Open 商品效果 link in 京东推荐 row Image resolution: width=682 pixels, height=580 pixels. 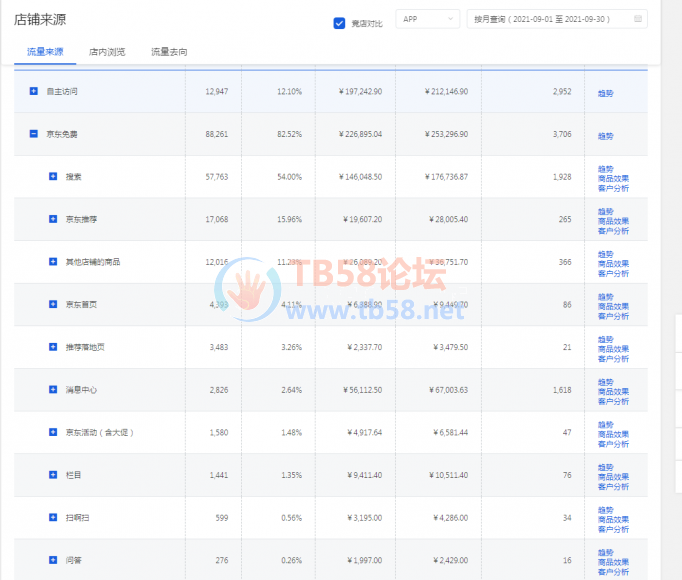(x=613, y=221)
